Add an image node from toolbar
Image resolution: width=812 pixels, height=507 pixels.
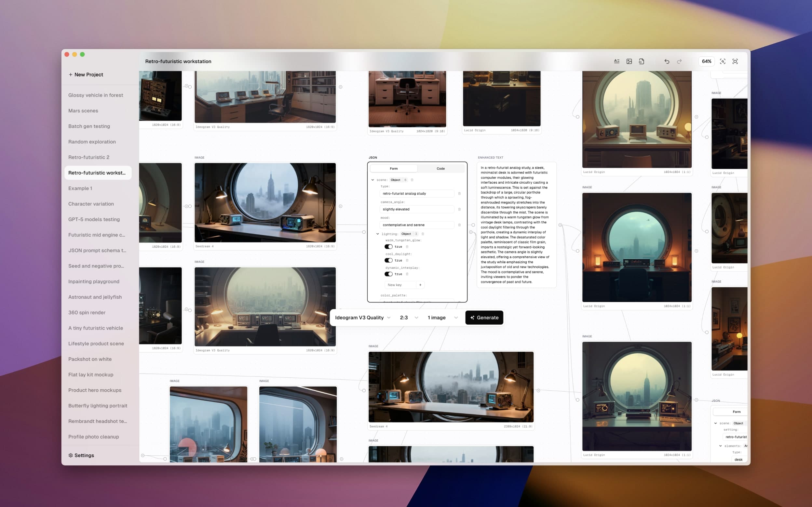[x=629, y=61]
